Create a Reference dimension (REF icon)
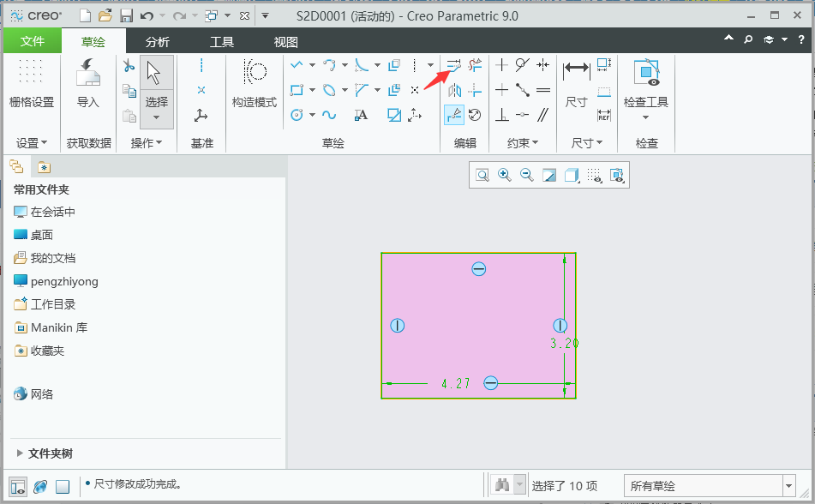 [604, 115]
